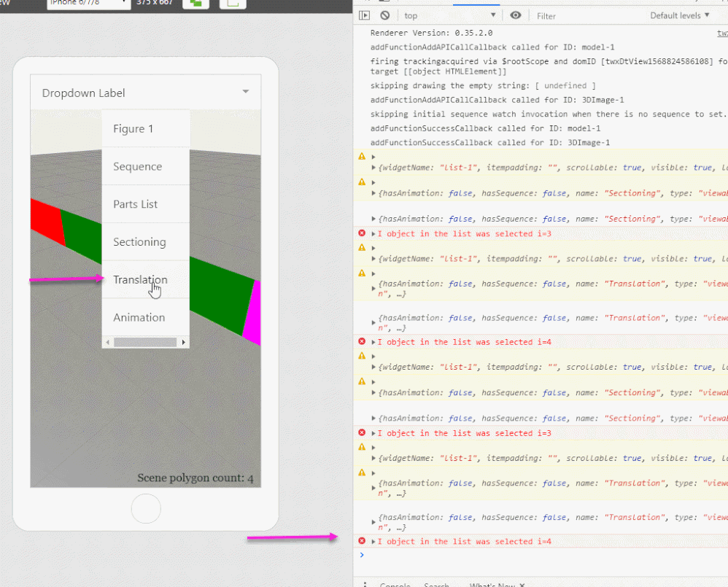
Task: Click the list scrollbar left arrow
Action: pos(108,342)
